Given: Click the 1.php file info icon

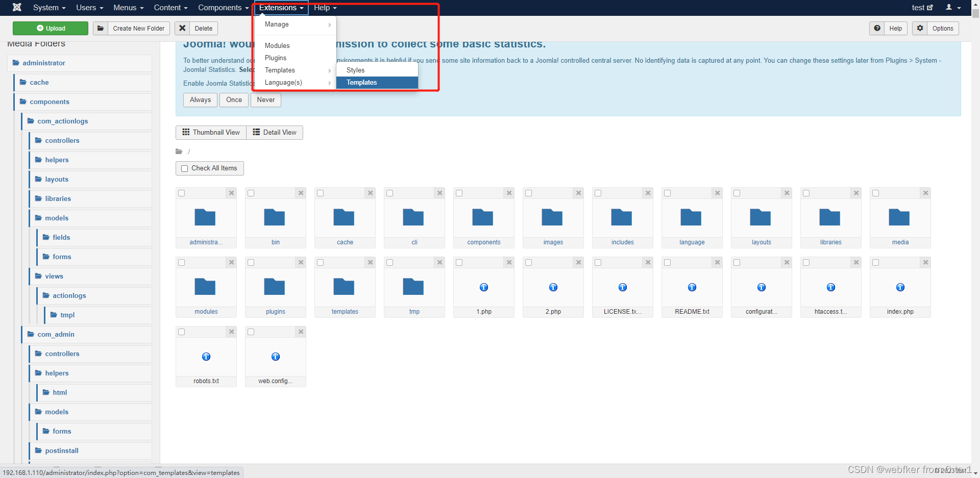Looking at the screenshot, I should 484,287.
